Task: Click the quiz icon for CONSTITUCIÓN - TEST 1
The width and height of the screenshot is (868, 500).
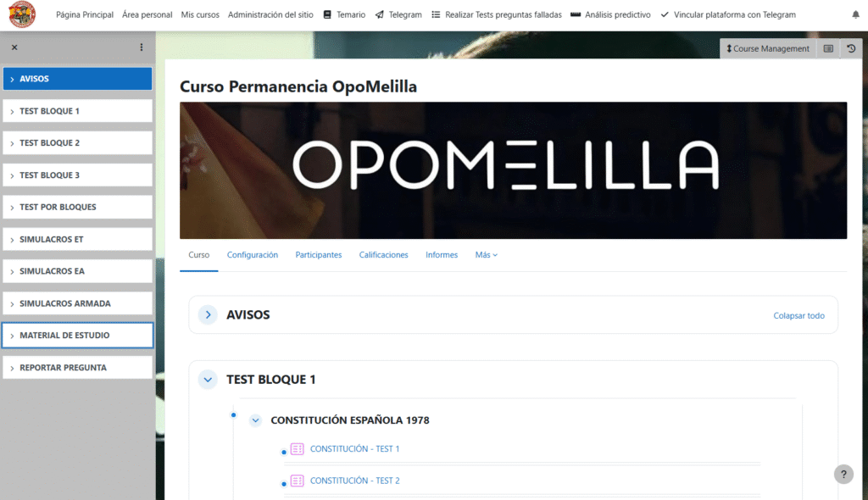Action: (298, 449)
